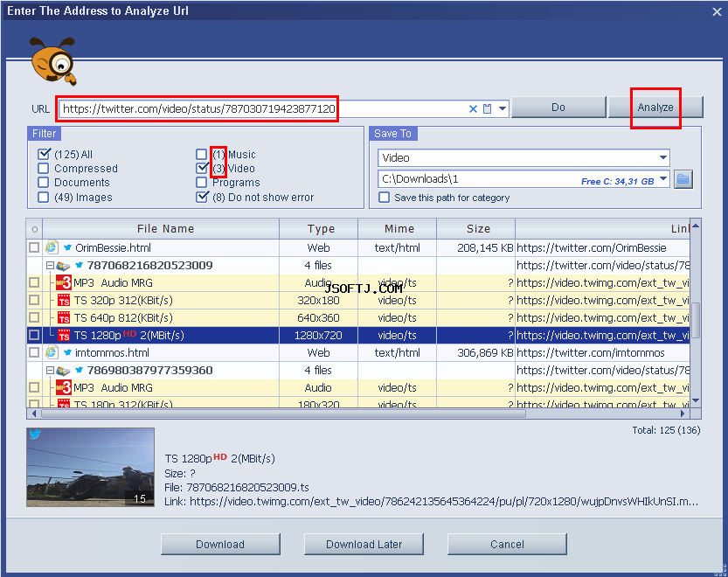Close the Analyze Url dialog
This screenshot has height=577, width=728.
tap(717, 11)
